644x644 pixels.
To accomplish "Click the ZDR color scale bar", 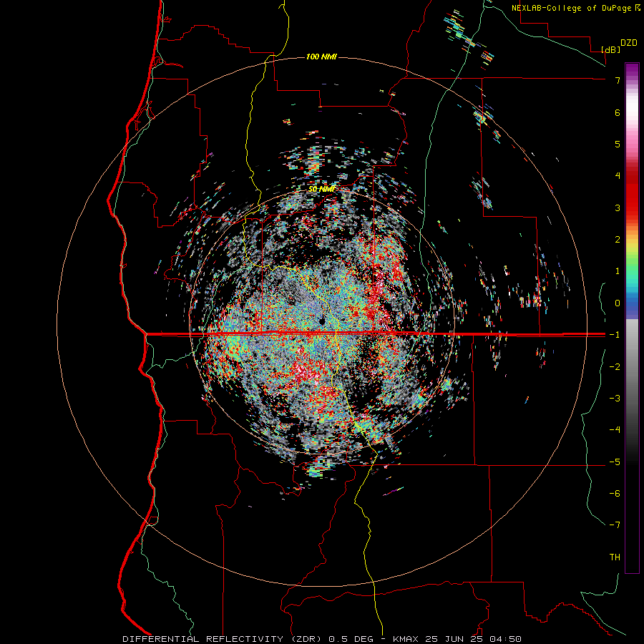I will [x=632, y=318].
